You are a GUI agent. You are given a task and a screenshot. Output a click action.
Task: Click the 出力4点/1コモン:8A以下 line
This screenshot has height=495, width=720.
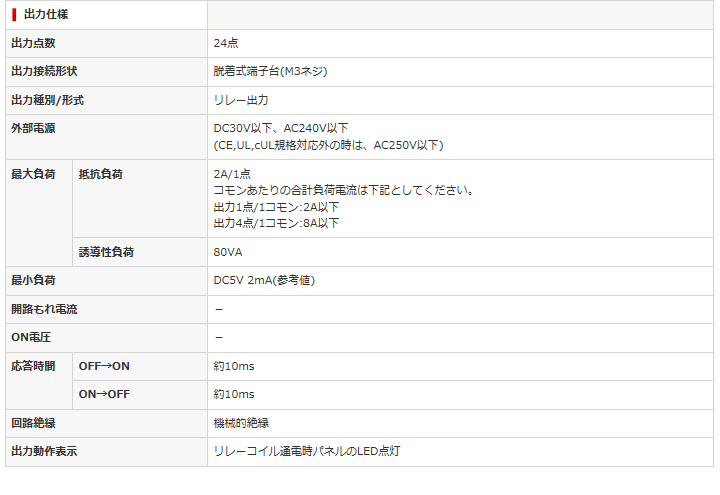pos(276,223)
